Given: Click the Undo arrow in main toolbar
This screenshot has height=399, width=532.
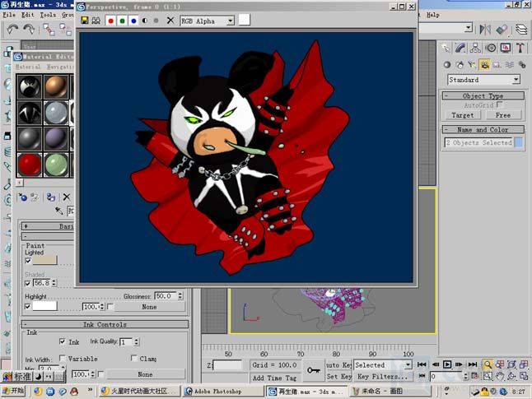Looking at the screenshot, I should pyautogui.click(x=12, y=30).
